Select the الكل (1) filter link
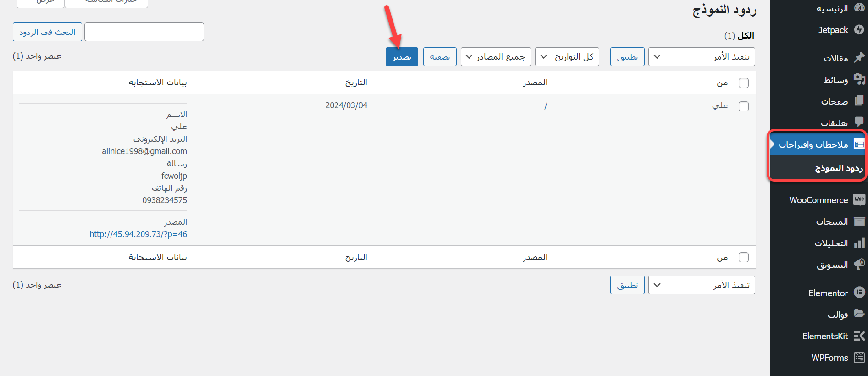 [x=739, y=36]
